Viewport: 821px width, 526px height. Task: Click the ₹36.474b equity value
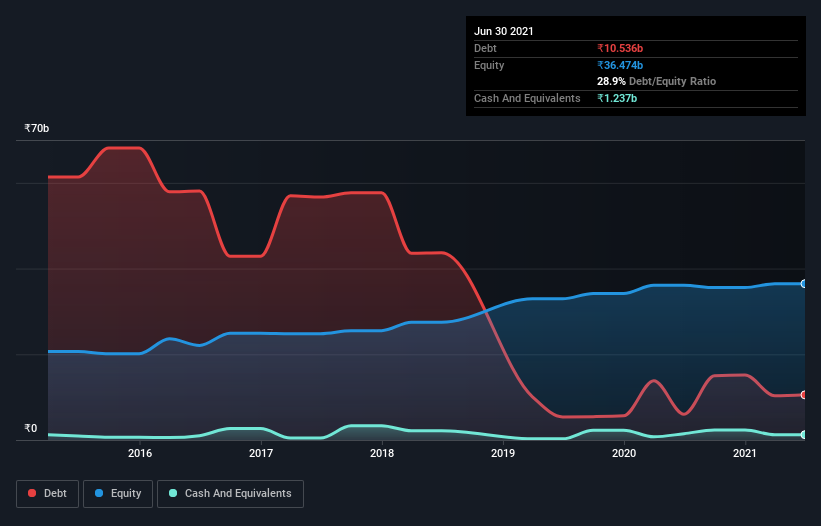pyautogui.click(x=620, y=65)
